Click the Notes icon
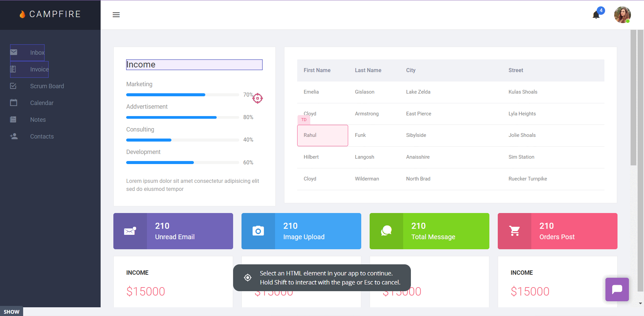The width and height of the screenshot is (644, 316). [x=13, y=119]
